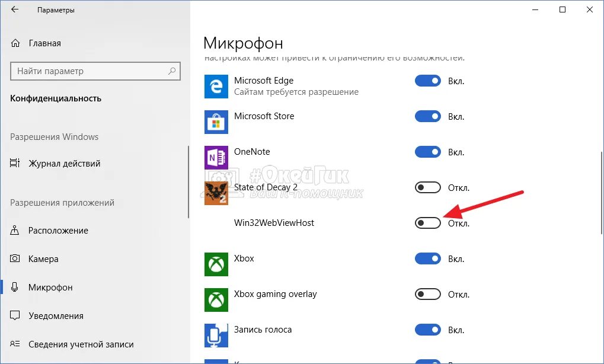Click the Microsoft Edge app icon
Viewport: 604px width, 364px height.
pyautogui.click(x=216, y=87)
